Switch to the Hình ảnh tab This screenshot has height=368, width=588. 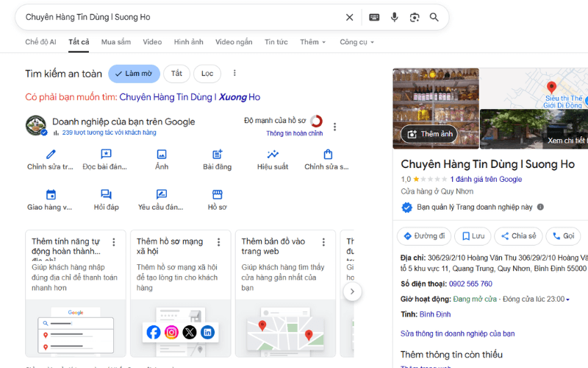click(188, 42)
